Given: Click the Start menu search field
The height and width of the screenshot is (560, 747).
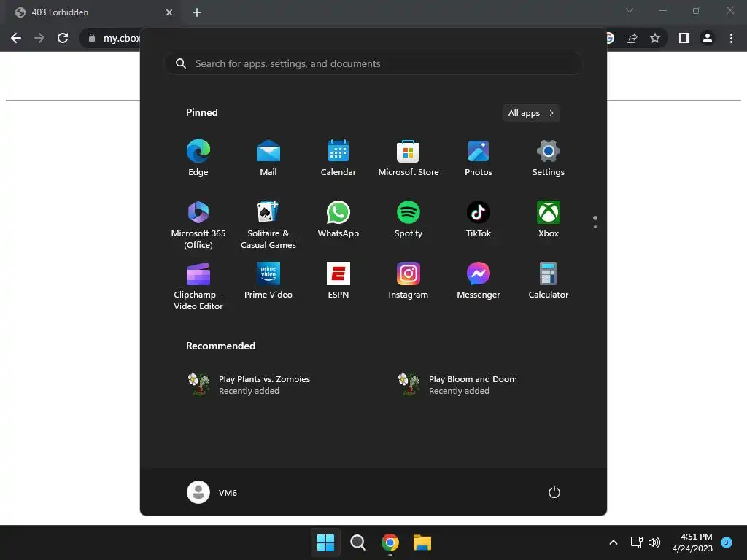Looking at the screenshot, I should [373, 63].
